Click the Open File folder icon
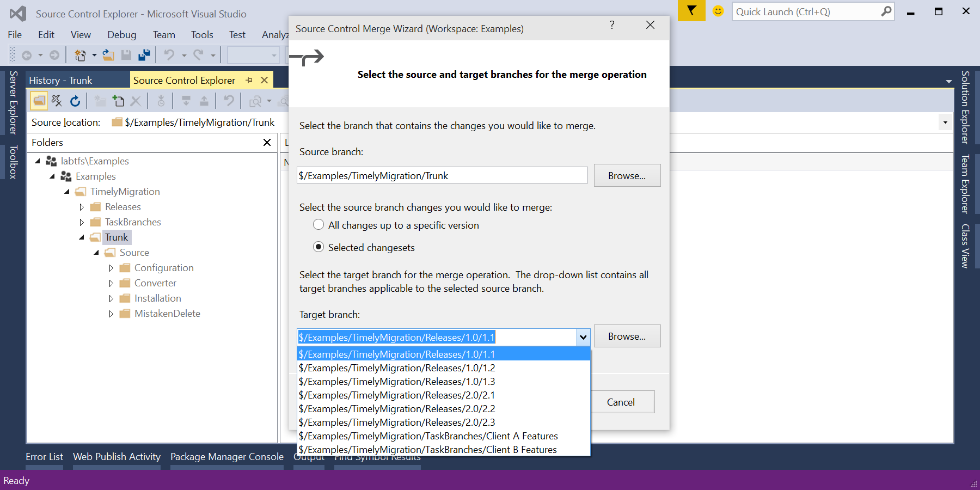 pos(108,55)
